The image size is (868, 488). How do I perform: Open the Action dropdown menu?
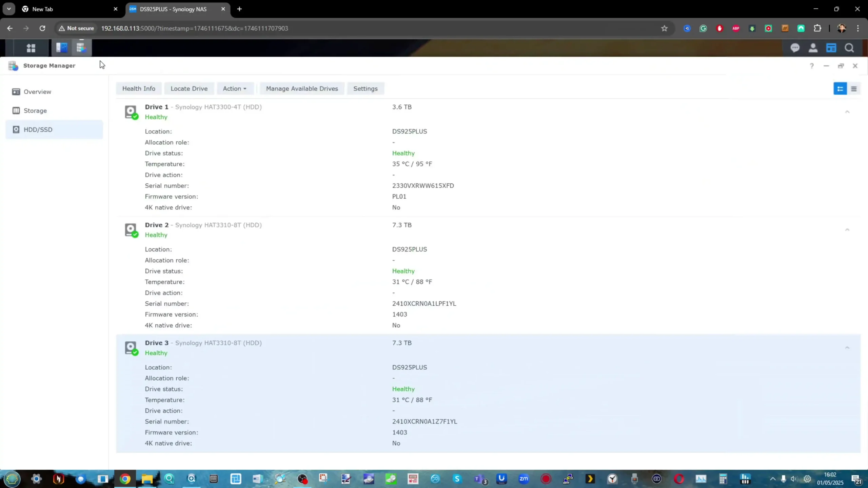235,88
